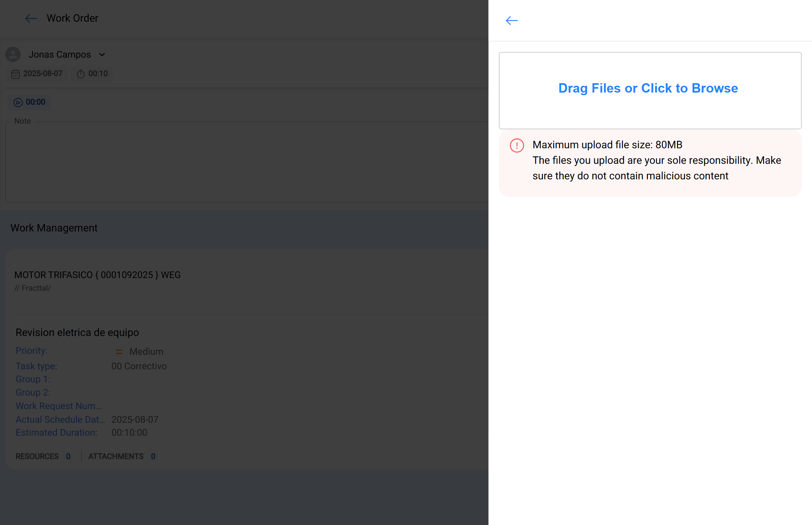Screen dimensions: 812x525
Task: Click the file upload drop zone area
Action: point(650,90)
